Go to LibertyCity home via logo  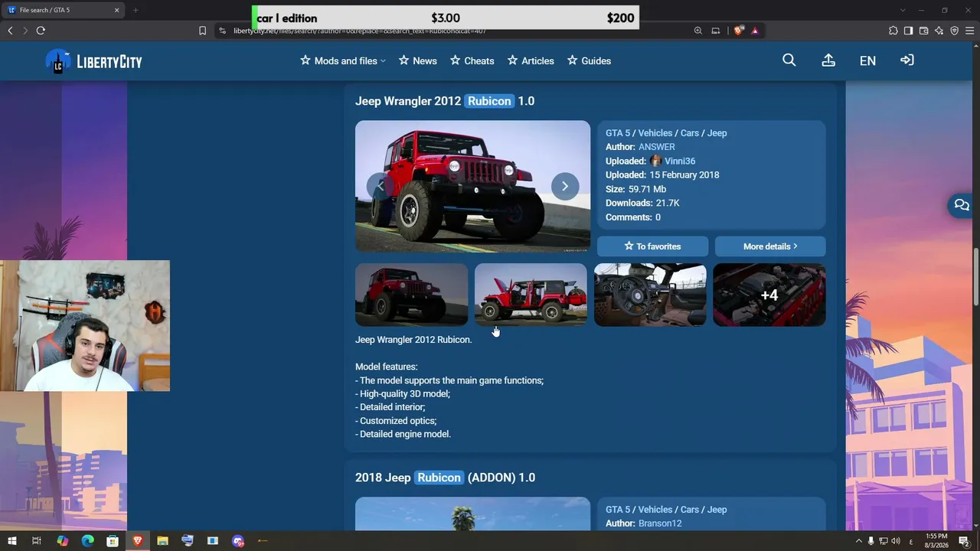coord(93,61)
